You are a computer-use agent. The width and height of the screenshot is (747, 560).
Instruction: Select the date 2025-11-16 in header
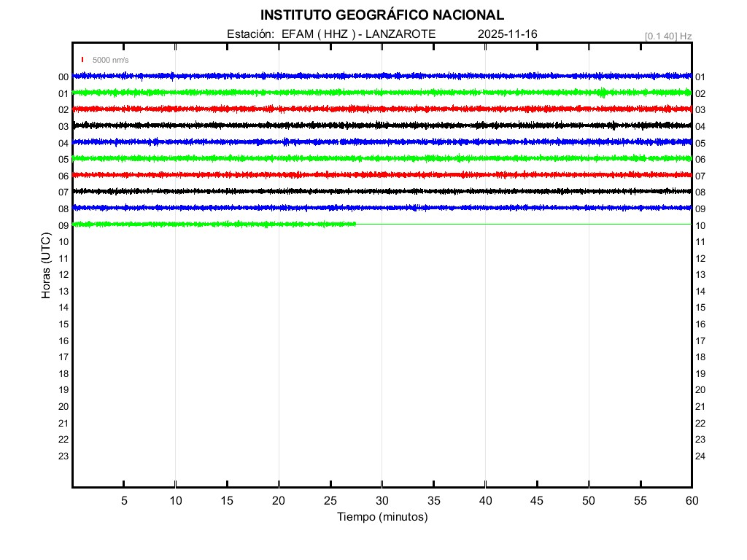pos(508,34)
